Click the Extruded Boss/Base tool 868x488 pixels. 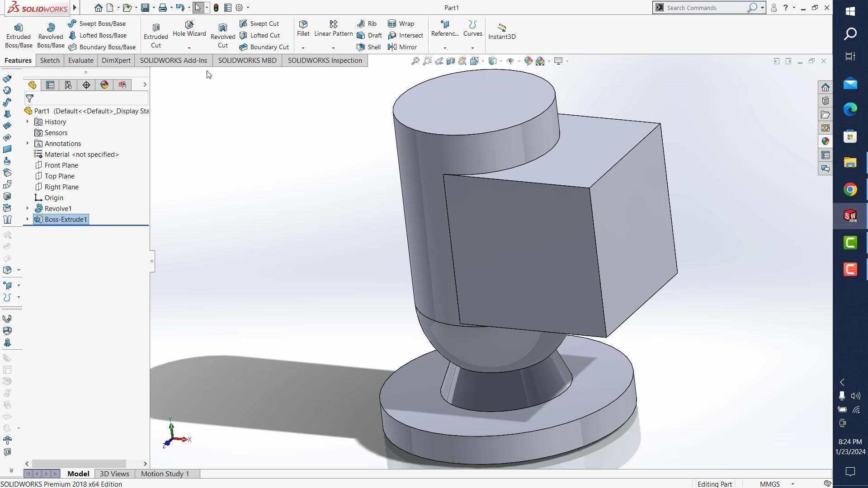coord(19,35)
